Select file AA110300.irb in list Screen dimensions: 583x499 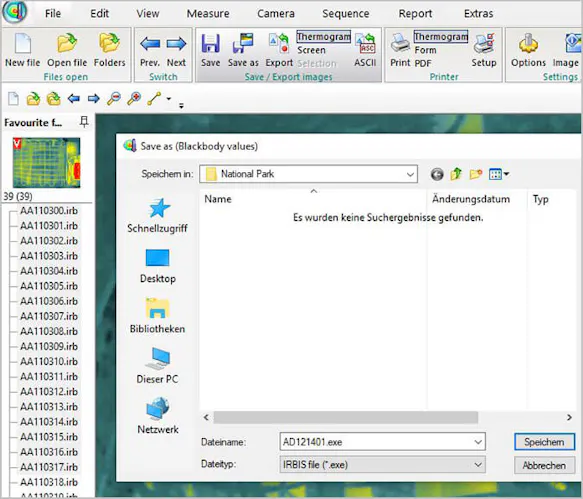[x=49, y=211]
